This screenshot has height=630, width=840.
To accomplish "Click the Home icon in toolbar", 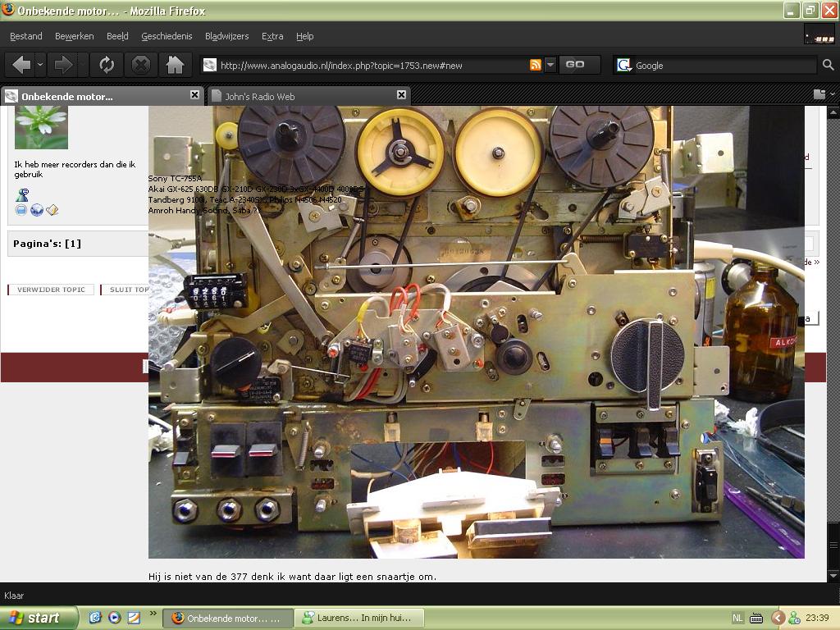I will [x=175, y=65].
